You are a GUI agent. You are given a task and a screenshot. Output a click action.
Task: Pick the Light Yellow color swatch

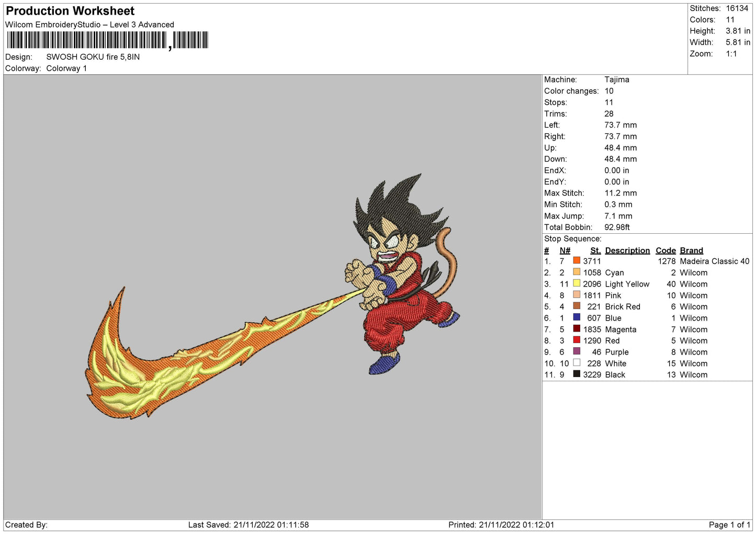tap(577, 283)
